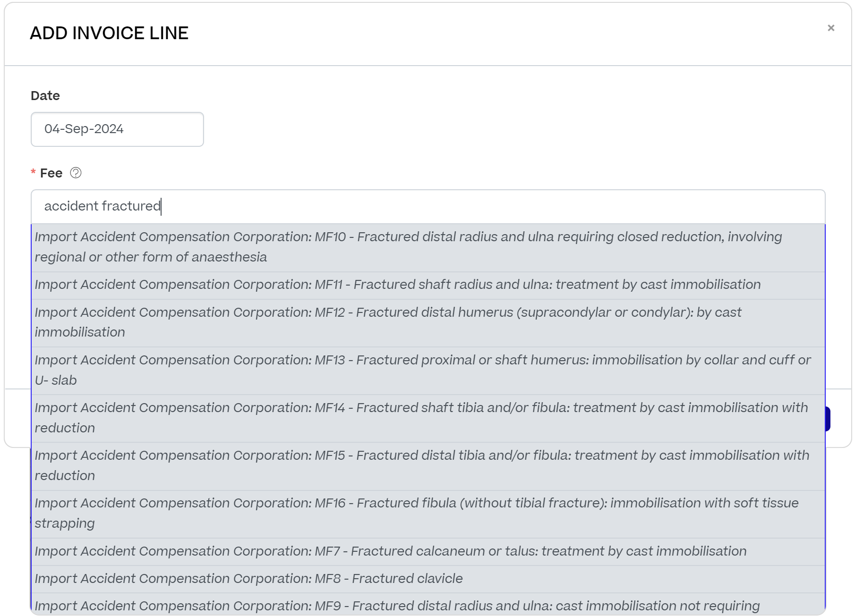Select MF11 fractured shaft radius and ulna
855x616 pixels.
(428, 285)
